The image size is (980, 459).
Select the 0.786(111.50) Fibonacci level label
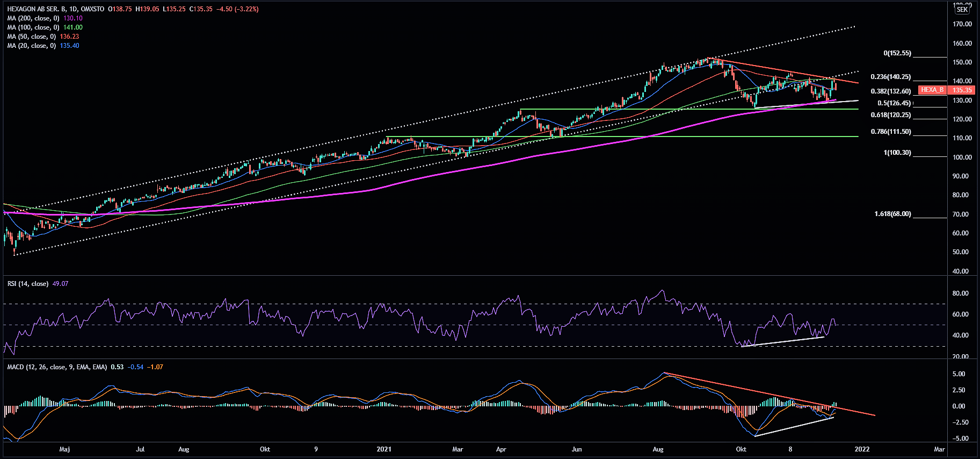pyautogui.click(x=890, y=132)
